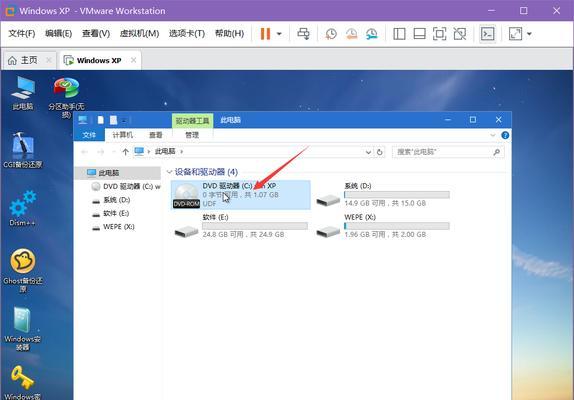Click the unity mode icon
Viewport: 574px width, 400px height.
tap(459, 34)
